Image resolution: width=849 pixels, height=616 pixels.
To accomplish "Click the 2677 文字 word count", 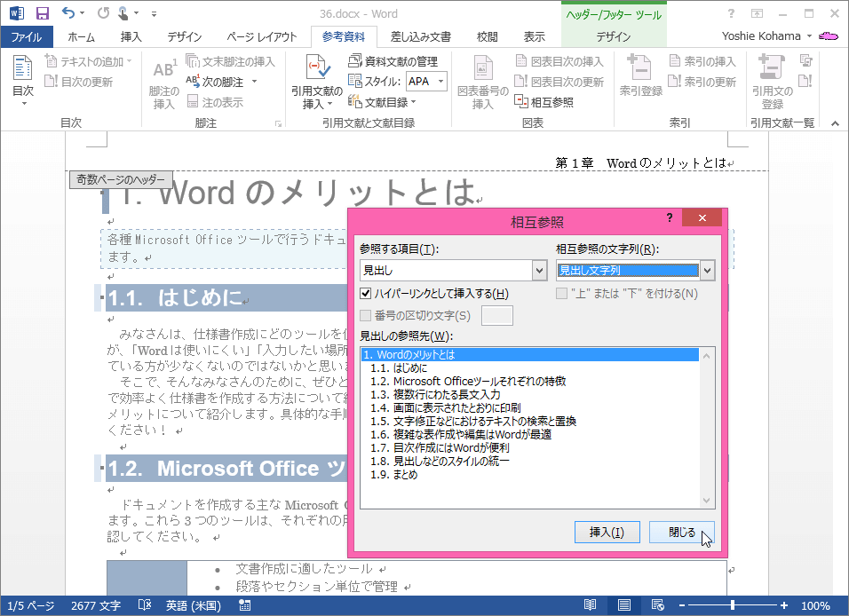I will (x=96, y=605).
